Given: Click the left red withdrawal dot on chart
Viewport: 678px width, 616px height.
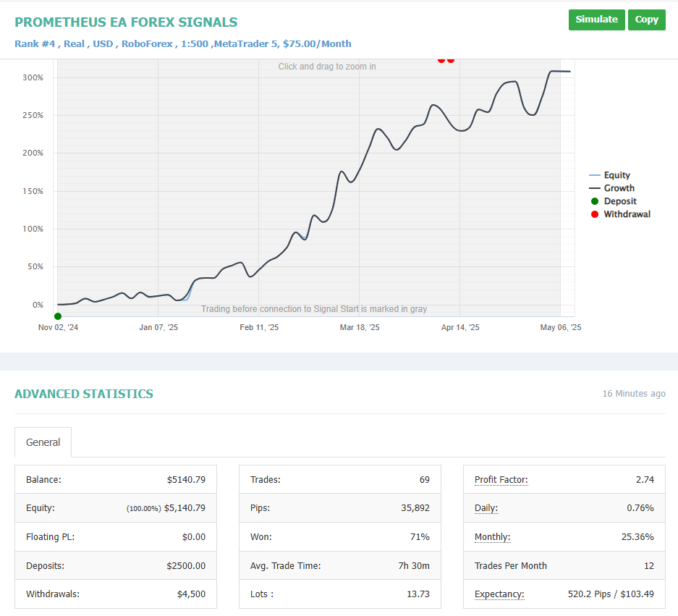Looking at the screenshot, I should point(441,59).
